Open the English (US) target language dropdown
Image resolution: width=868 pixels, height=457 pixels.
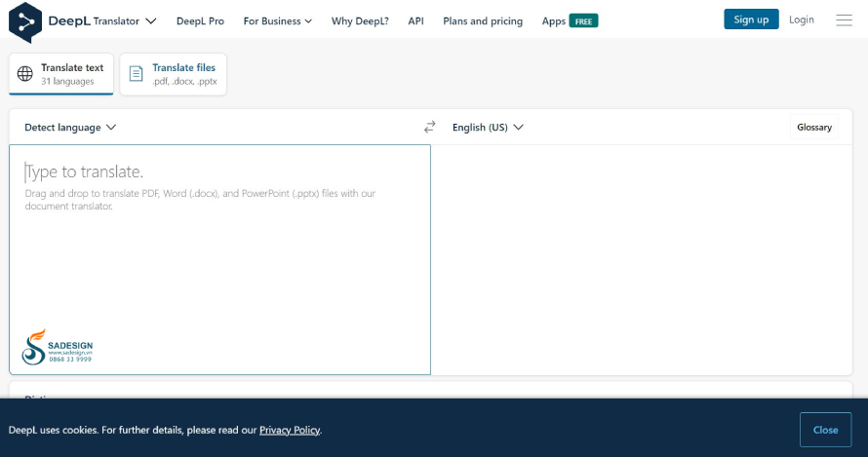(488, 128)
